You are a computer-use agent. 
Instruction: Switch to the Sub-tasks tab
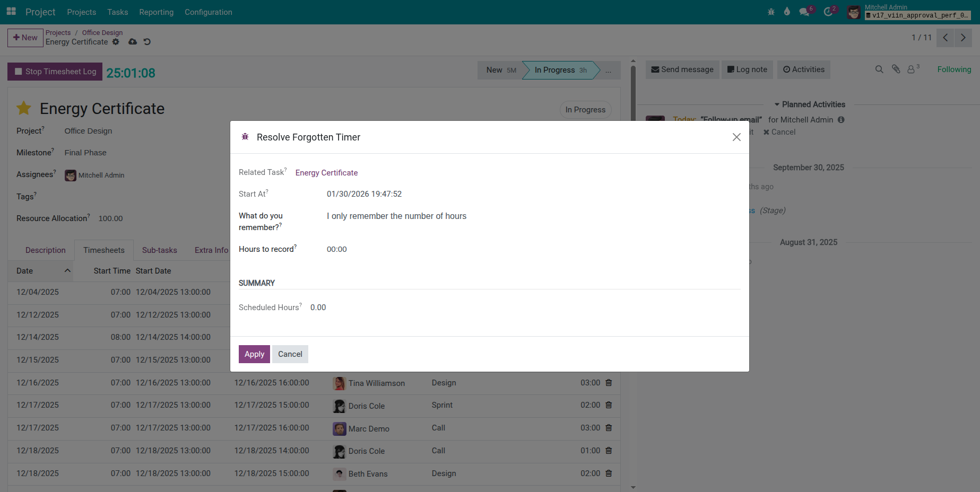159,250
